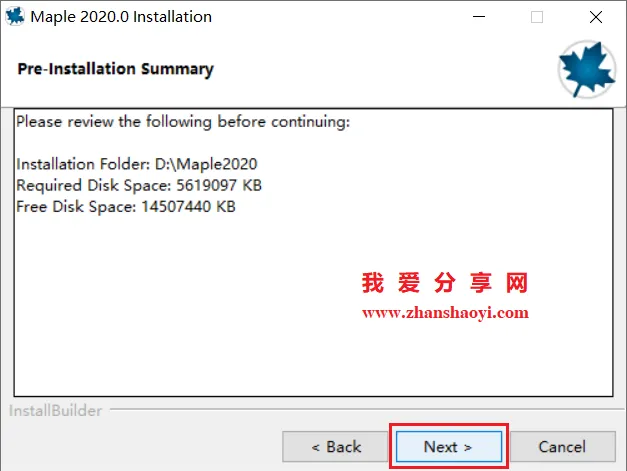This screenshot has width=627, height=471.
Task: Click the large Maple leaf logo in header
Action: [x=587, y=69]
